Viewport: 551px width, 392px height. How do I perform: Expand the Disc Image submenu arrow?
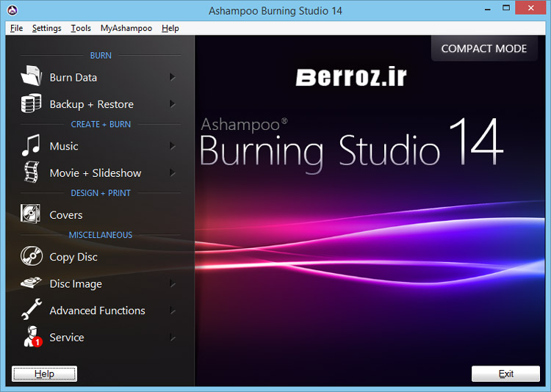pyautogui.click(x=173, y=284)
